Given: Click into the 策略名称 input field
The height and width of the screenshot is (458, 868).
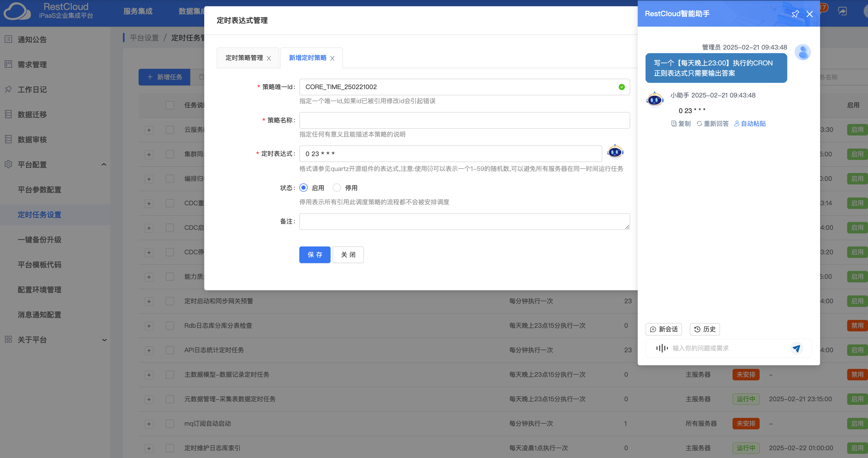Looking at the screenshot, I should click(x=464, y=120).
